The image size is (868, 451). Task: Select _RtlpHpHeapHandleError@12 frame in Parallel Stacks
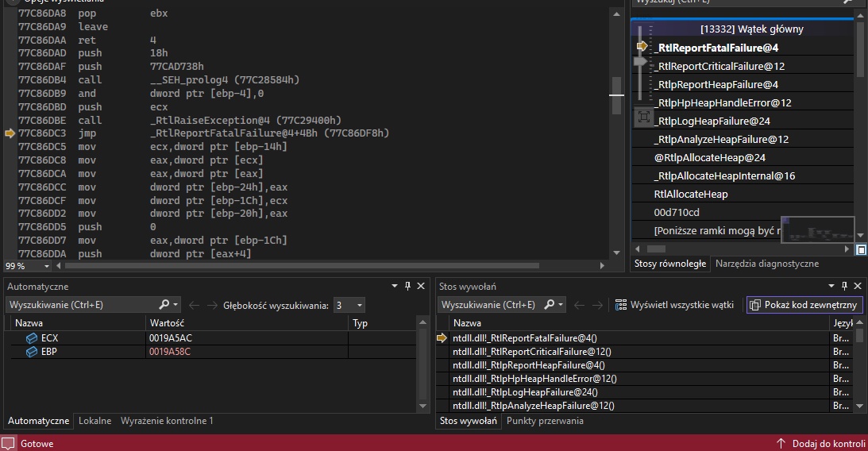click(723, 102)
